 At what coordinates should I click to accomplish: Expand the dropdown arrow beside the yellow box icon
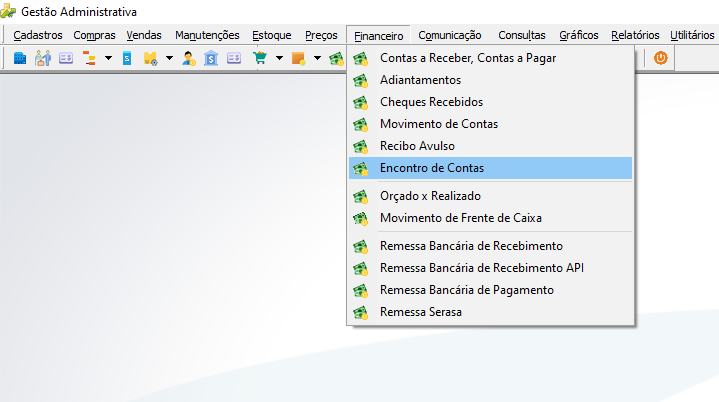(x=169, y=58)
